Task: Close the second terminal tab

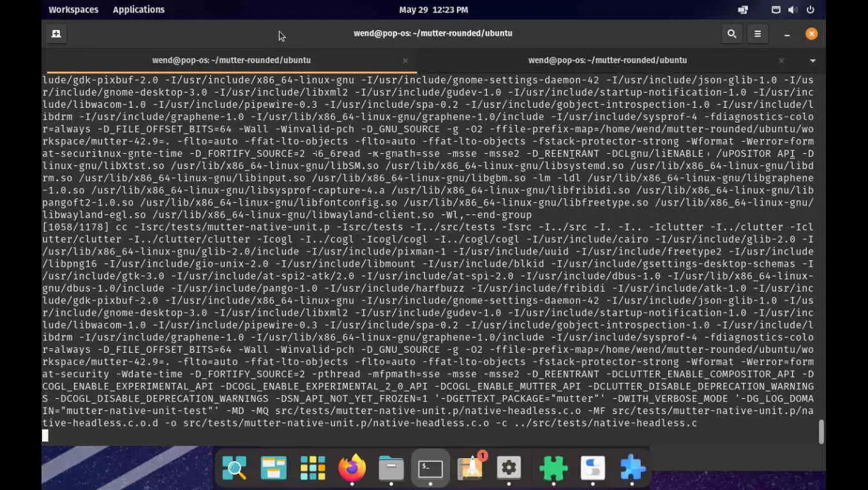Action: click(781, 61)
